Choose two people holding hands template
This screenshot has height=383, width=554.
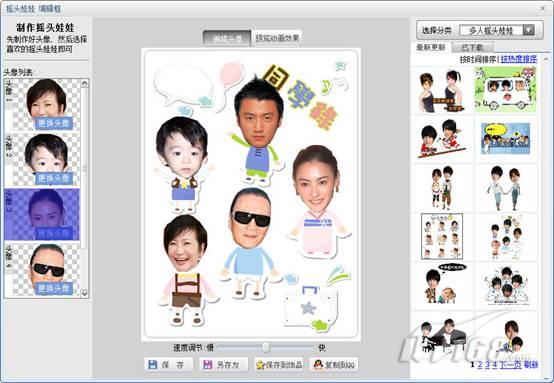click(505, 188)
